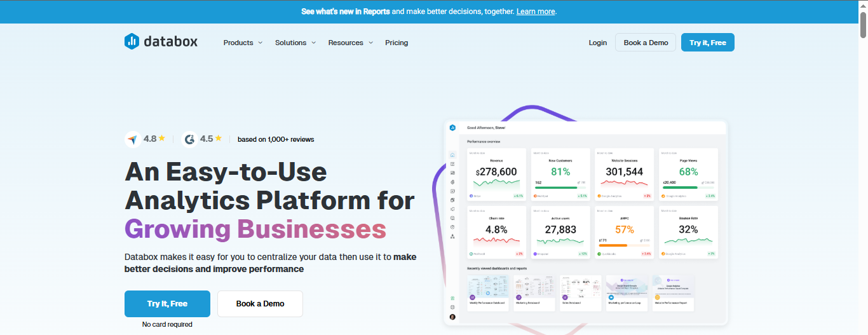Click the header Try it, Free button
The width and height of the screenshot is (868, 335).
(x=708, y=43)
